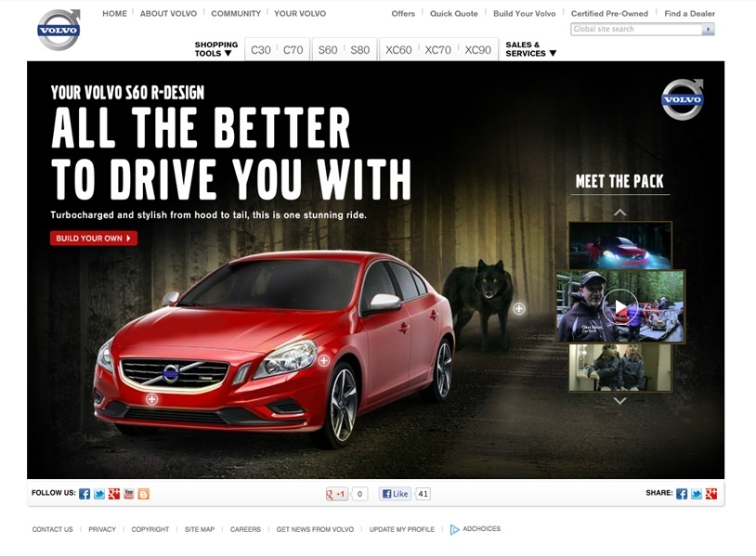Click Find a Dealer link
The height and width of the screenshot is (557, 756).
tap(689, 14)
